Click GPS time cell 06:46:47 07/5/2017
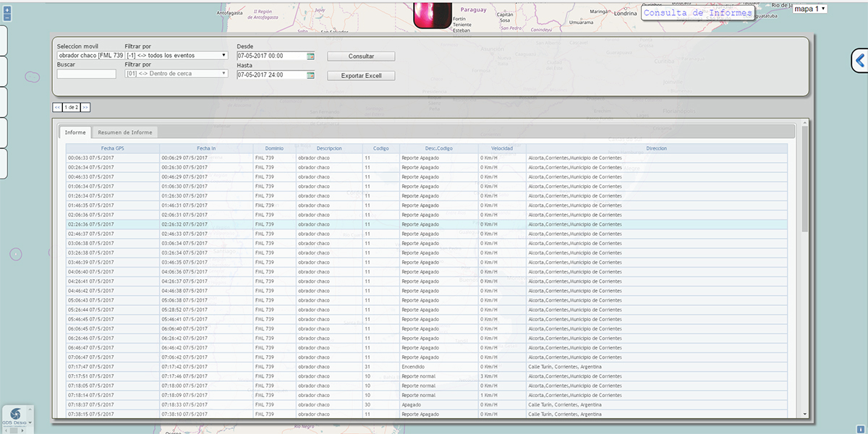This screenshot has width=868, height=434. 113,348
